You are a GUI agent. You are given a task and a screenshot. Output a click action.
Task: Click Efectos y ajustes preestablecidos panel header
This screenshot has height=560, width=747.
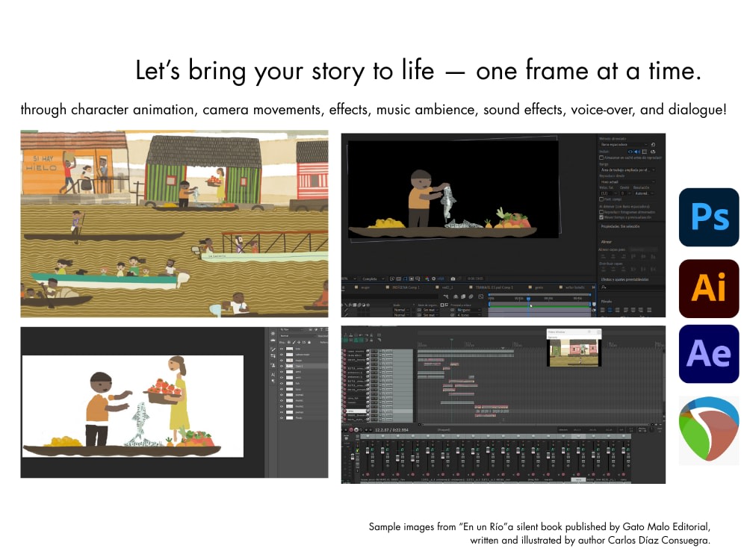[624, 279]
